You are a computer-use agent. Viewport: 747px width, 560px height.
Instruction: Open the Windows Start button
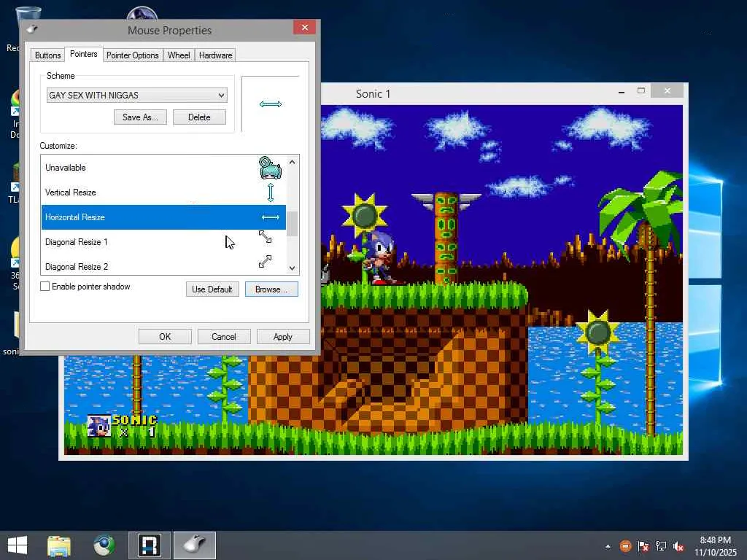coord(18,545)
